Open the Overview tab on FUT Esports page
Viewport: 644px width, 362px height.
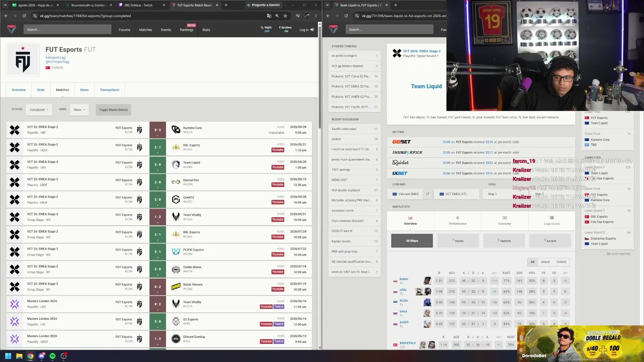[x=19, y=90]
